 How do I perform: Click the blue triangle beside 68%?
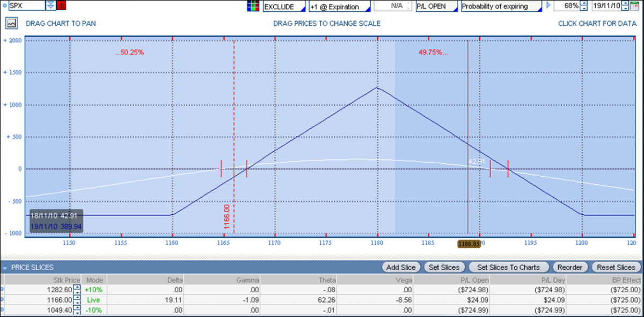[548, 6]
